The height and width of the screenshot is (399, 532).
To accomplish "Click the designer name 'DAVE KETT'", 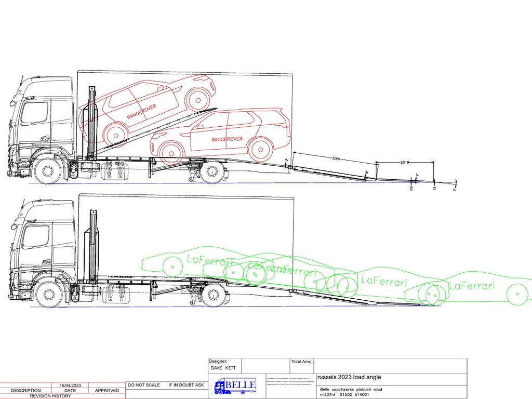I will point(223,368).
